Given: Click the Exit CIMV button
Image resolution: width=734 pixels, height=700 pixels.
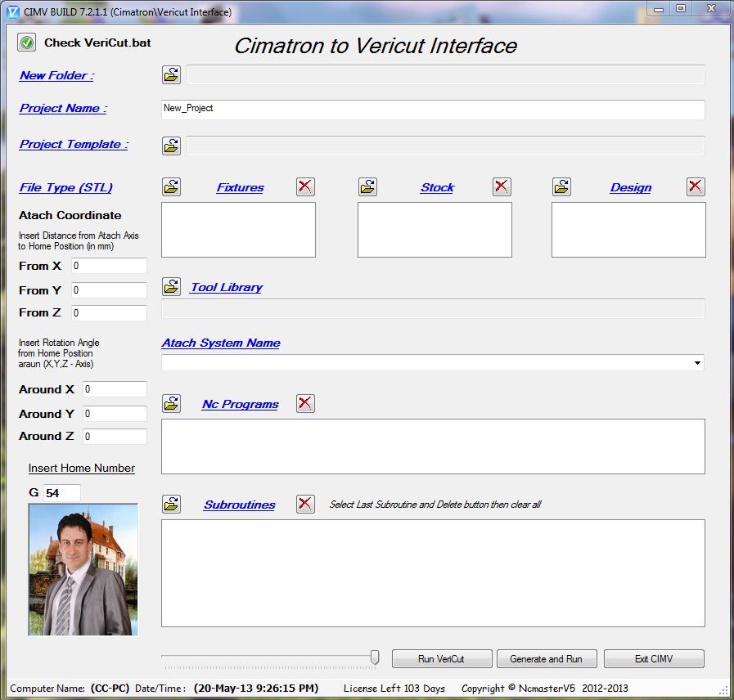Looking at the screenshot, I should [x=654, y=659].
